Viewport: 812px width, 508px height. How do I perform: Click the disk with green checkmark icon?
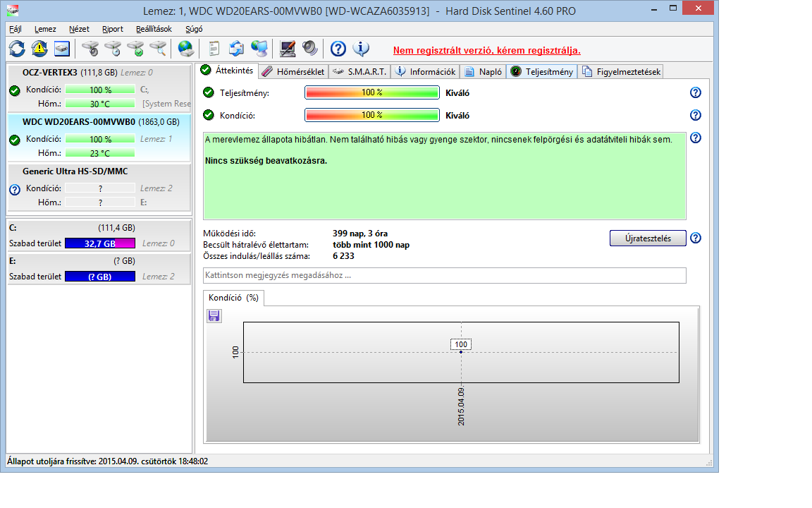point(135,49)
